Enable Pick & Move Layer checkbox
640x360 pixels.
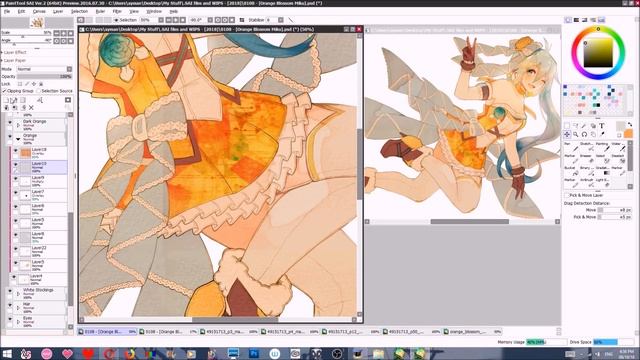click(x=567, y=195)
